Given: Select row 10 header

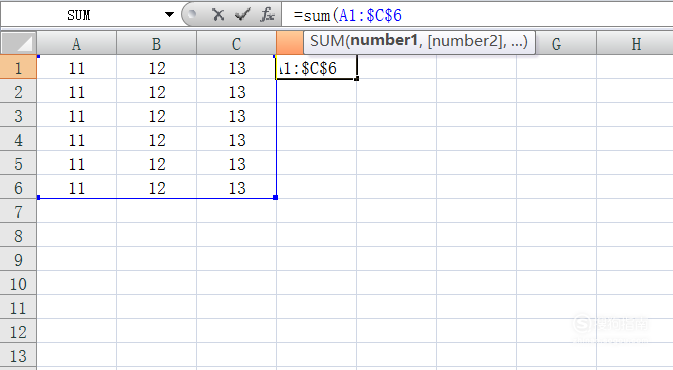Looking at the screenshot, I should 18,284.
